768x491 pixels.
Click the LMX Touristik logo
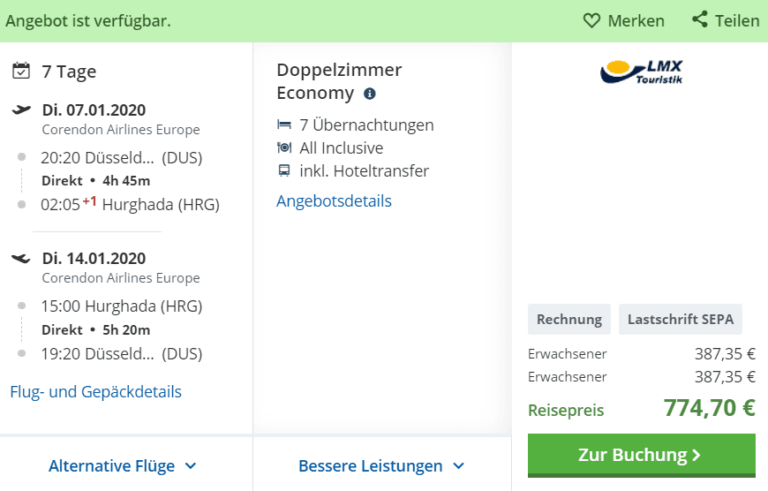641,72
